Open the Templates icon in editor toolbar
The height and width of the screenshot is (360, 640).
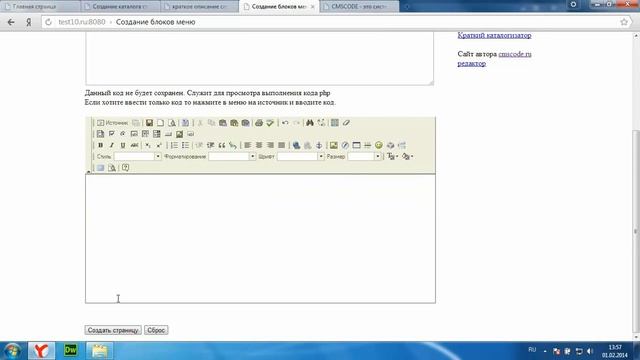pyautogui.click(x=185, y=123)
